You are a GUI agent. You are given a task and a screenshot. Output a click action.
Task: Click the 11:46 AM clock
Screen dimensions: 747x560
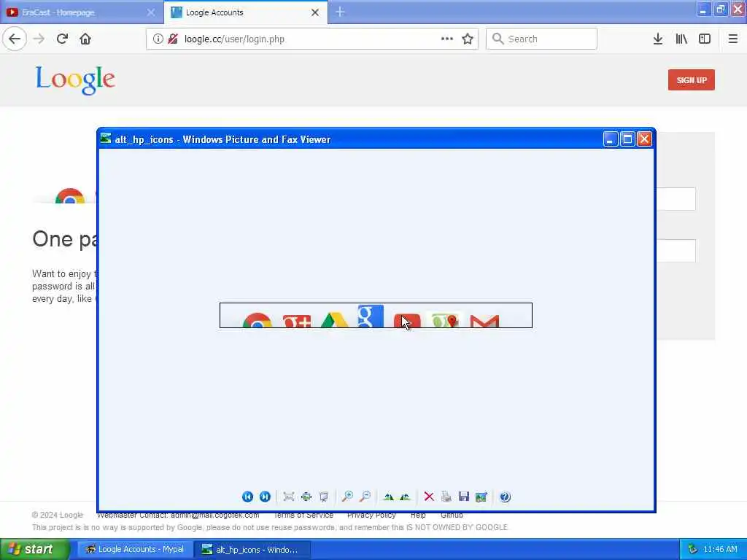point(720,549)
